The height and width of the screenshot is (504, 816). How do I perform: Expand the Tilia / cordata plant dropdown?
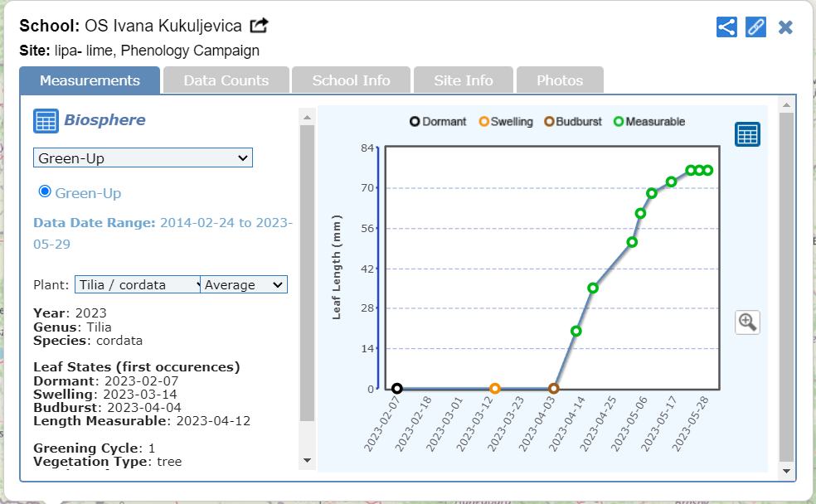pyautogui.click(x=138, y=284)
